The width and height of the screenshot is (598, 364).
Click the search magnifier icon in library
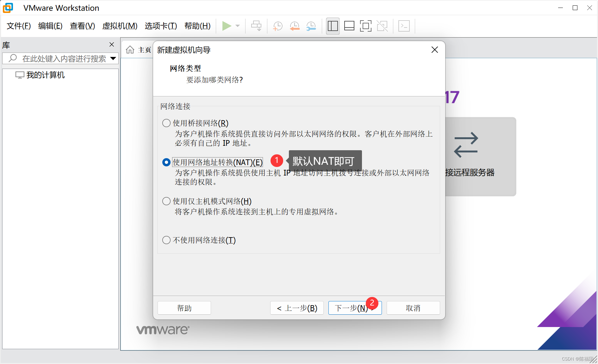13,58
